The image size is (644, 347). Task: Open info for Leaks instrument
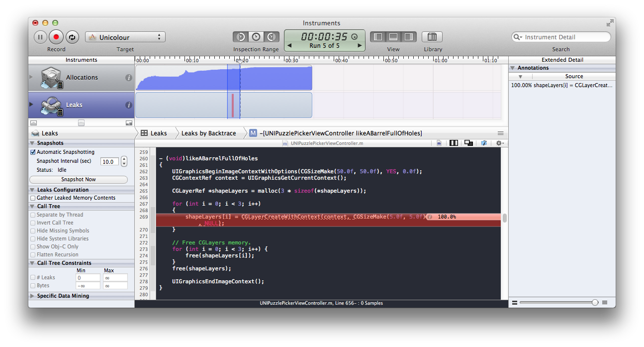[x=128, y=105]
